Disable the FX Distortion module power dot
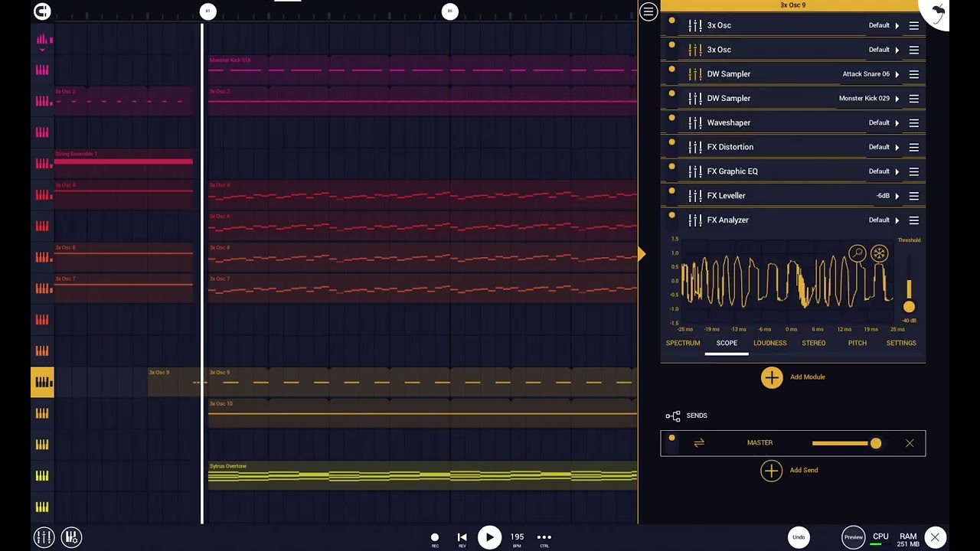The width and height of the screenshot is (980, 551). click(x=671, y=142)
